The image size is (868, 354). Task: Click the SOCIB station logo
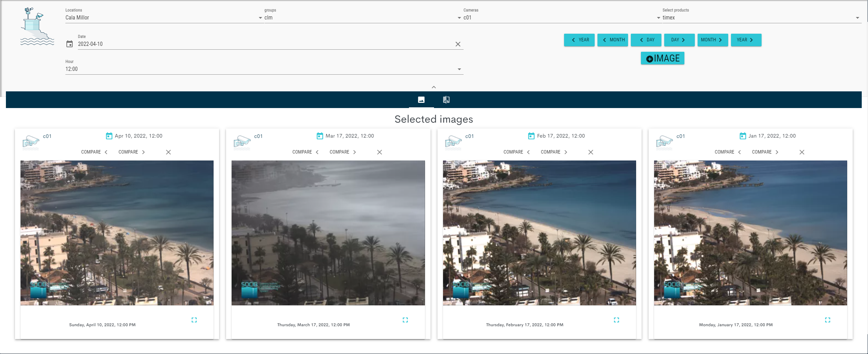pyautogui.click(x=37, y=27)
